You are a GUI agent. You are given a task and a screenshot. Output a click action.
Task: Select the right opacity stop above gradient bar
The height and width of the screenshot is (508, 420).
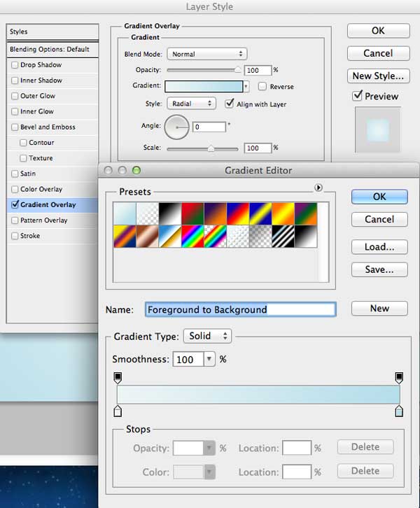click(399, 378)
